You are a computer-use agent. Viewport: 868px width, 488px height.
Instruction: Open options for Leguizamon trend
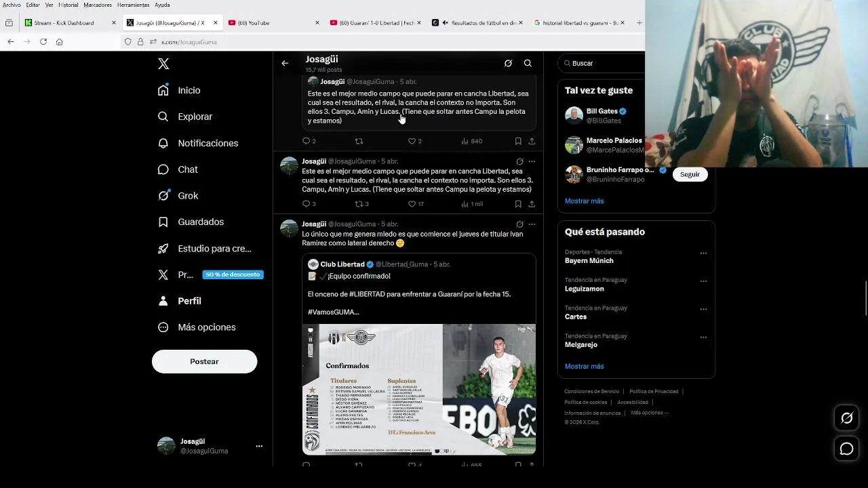click(703, 281)
